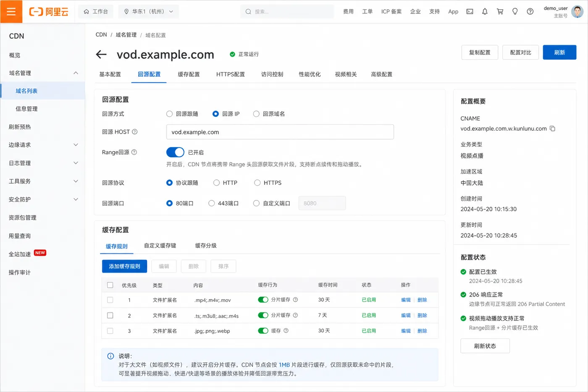Screen dimensions: 588x392
Task: Open the notification bell icon
Action: 485,12
